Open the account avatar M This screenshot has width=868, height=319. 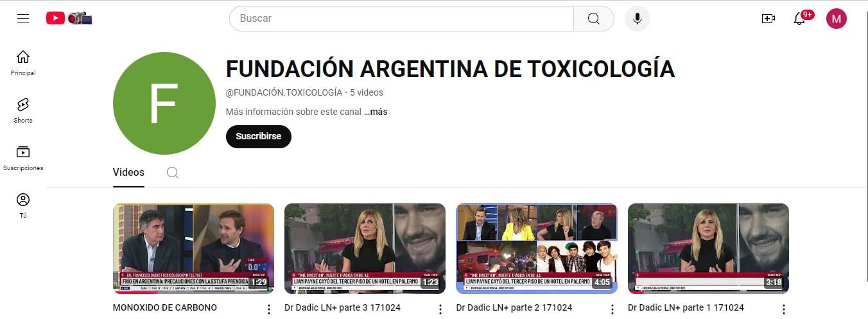(x=837, y=19)
